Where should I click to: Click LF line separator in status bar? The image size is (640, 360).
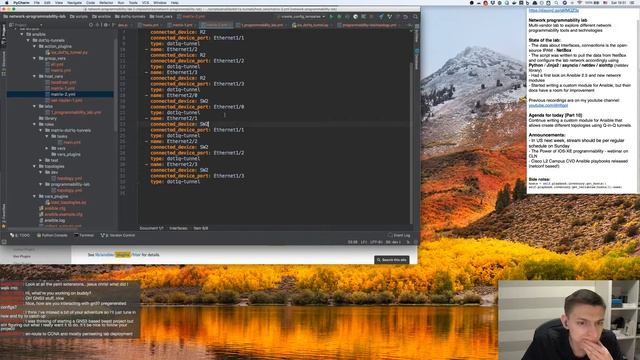363,242
